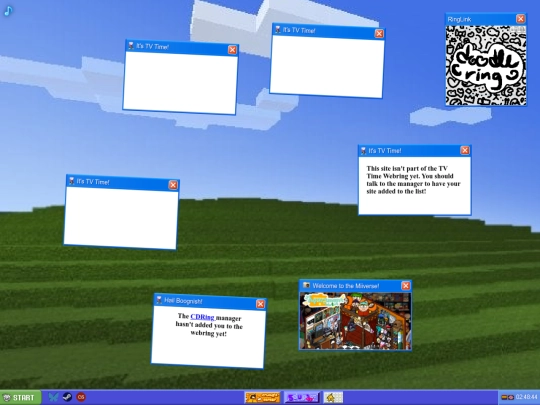Viewport: 540px width, 405px height.
Task: Open the Steam icon in the taskbar
Action: (x=67, y=397)
